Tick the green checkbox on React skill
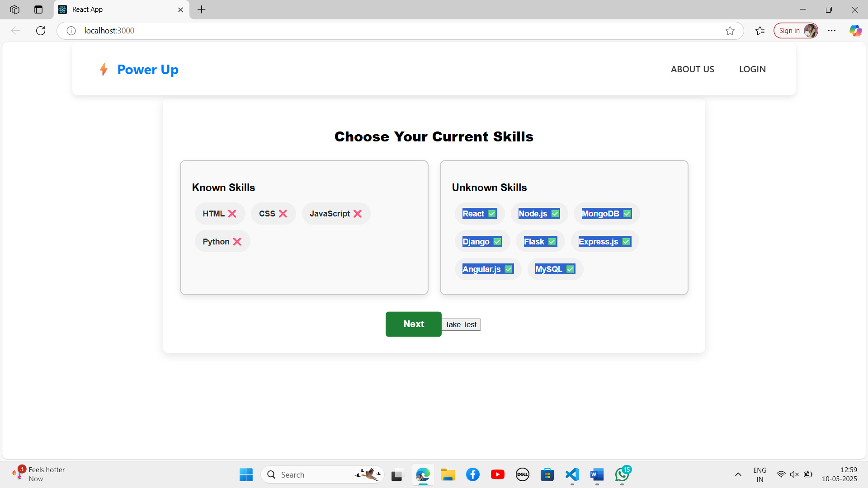The height and width of the screenshot is (488, 868). click(492, 214)
